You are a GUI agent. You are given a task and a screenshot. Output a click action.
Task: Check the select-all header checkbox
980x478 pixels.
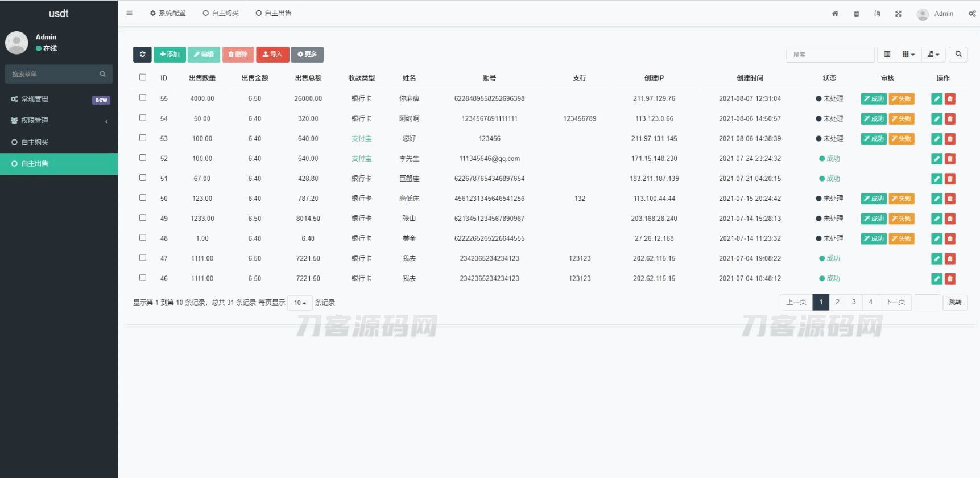tap(143, 77)
